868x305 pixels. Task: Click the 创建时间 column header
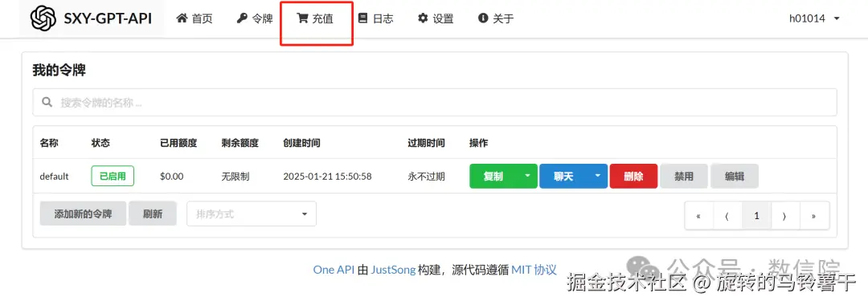coord(301,143)
